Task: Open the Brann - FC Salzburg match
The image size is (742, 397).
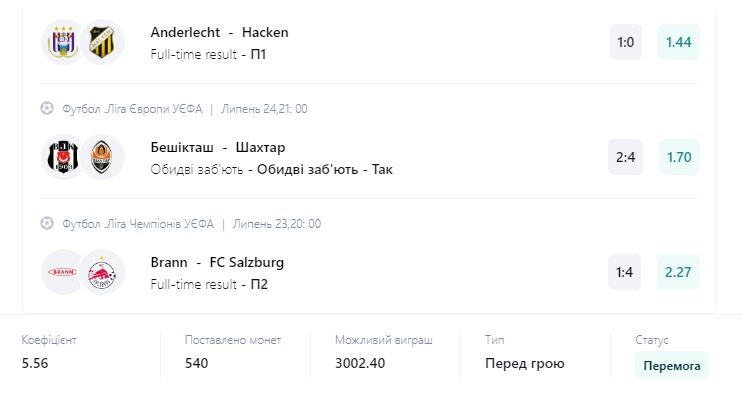Action: (217, 262)
